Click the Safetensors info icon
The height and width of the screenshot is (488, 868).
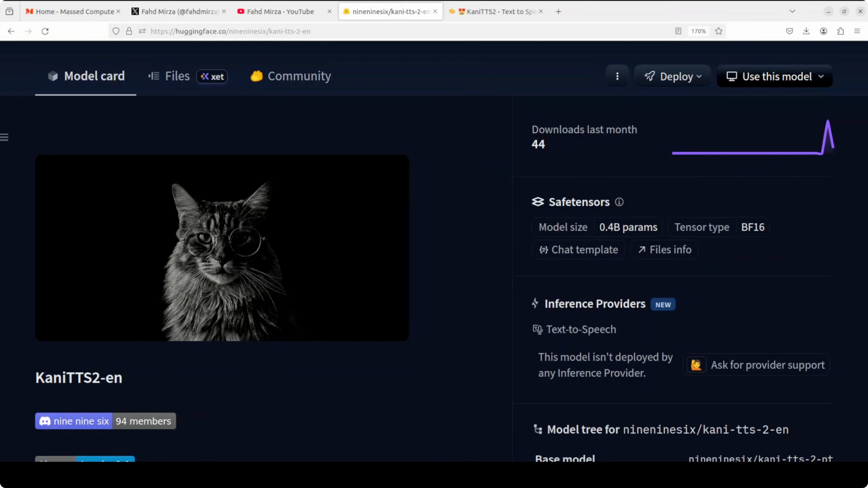[619, 202]
